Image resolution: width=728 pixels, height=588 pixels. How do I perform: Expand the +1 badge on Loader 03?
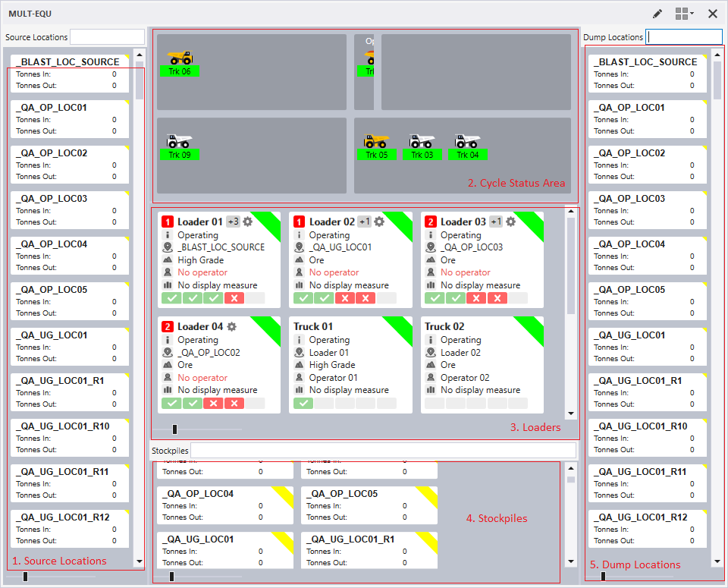coord(496,222)
